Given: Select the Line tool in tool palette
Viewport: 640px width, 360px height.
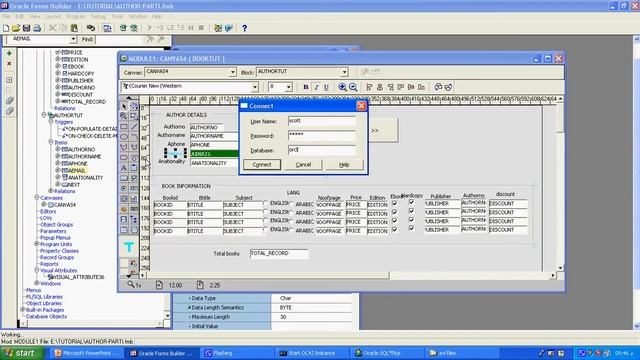Looking at the screenshot, I should point(134,127).
